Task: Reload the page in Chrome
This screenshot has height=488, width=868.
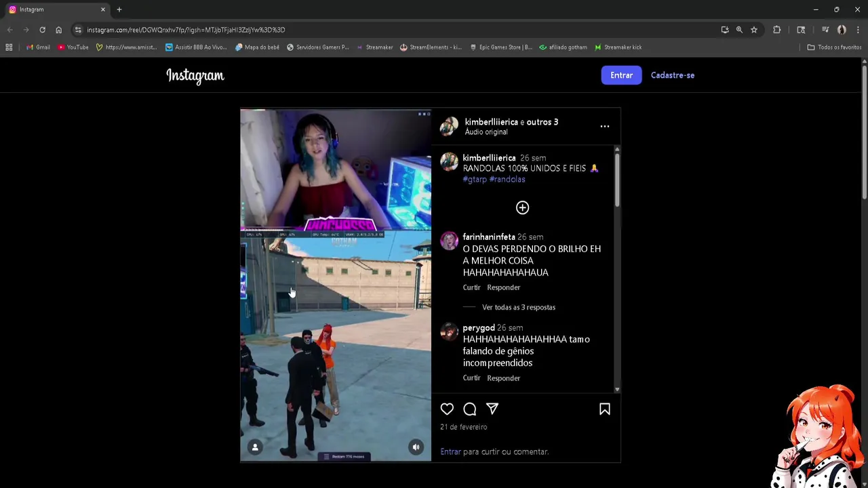Action: tap(42, 30)
